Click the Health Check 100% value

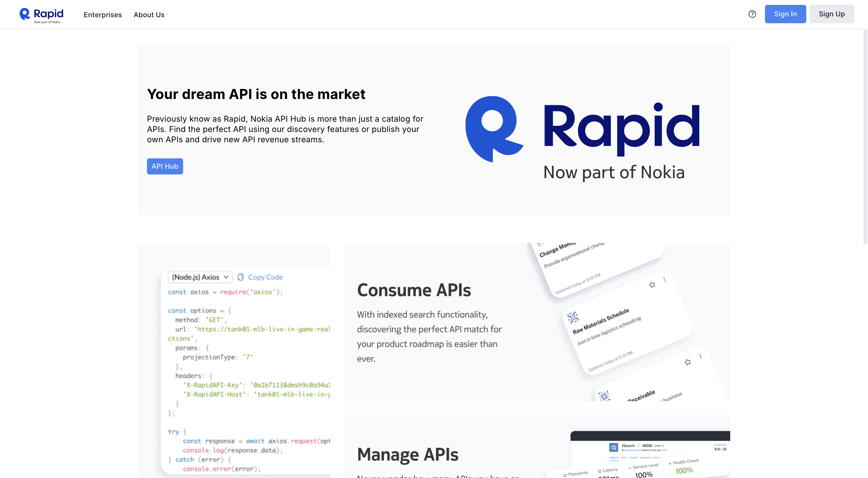(684, 471)
